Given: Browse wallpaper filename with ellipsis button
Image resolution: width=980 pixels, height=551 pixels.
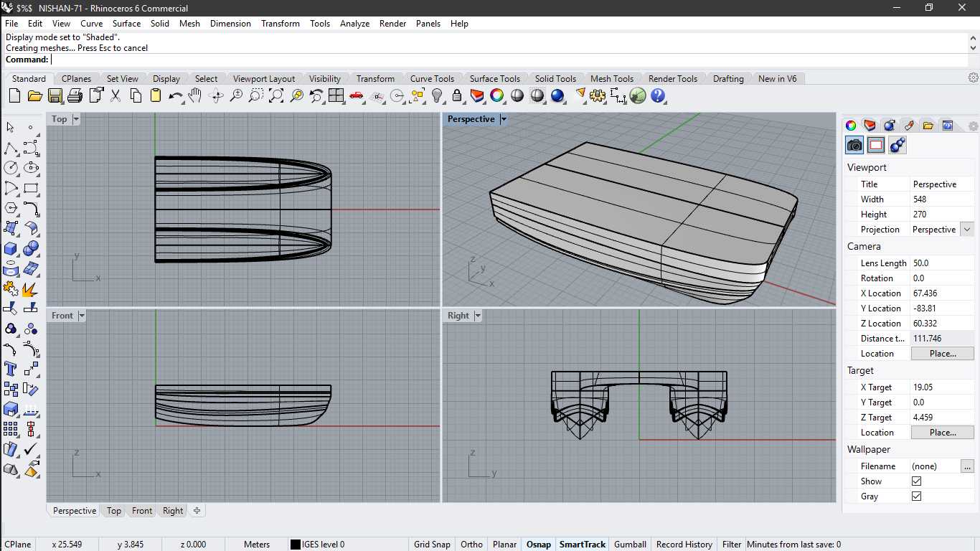Looking at the screenshot, I should [x=968, y=466].
